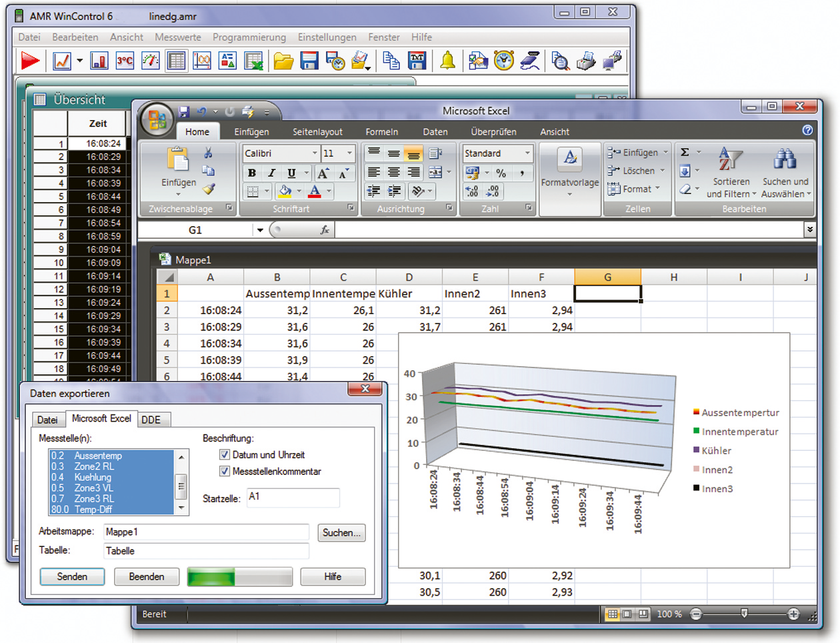Open Excel help with the blue question mark
The image size is (840, 643).
click(808, 130)
